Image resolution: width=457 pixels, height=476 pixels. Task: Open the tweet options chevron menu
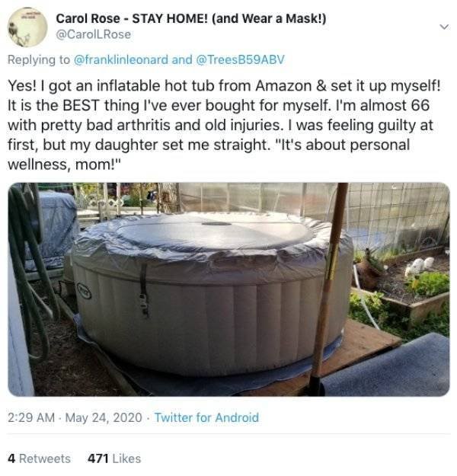coord(444,27)
